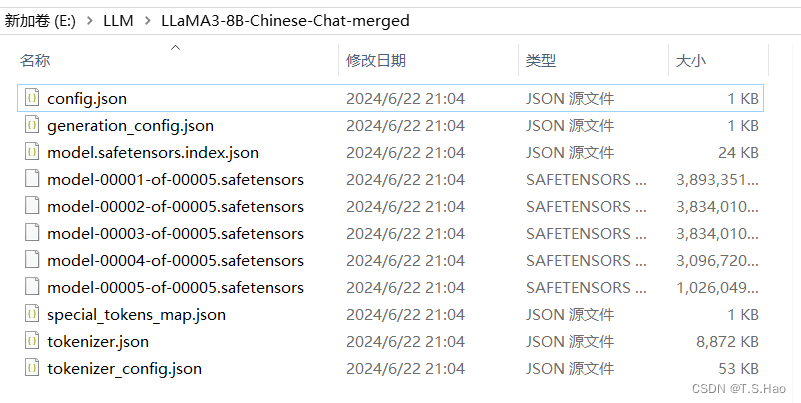The height and width of the screenshot is (403, 801).
Task: Sort files by the 类型 column header
Action: click(x=540, y=60)
